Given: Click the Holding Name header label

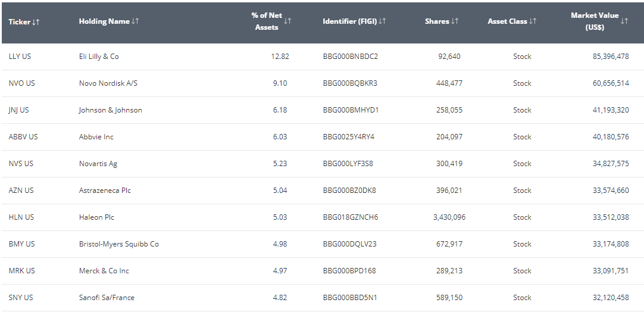Looking at the screenshot, I should pos(104,21).
